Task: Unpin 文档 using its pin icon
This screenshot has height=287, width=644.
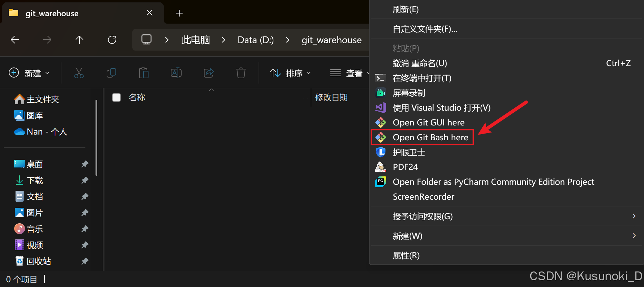Action: point(85,196)
